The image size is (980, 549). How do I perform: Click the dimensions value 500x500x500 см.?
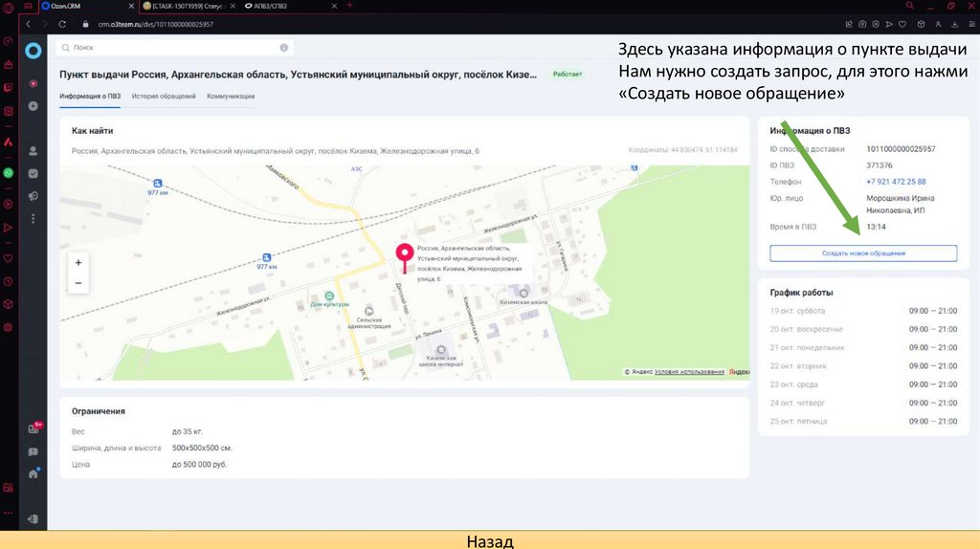pyautogui.click(x=202, y=448)
